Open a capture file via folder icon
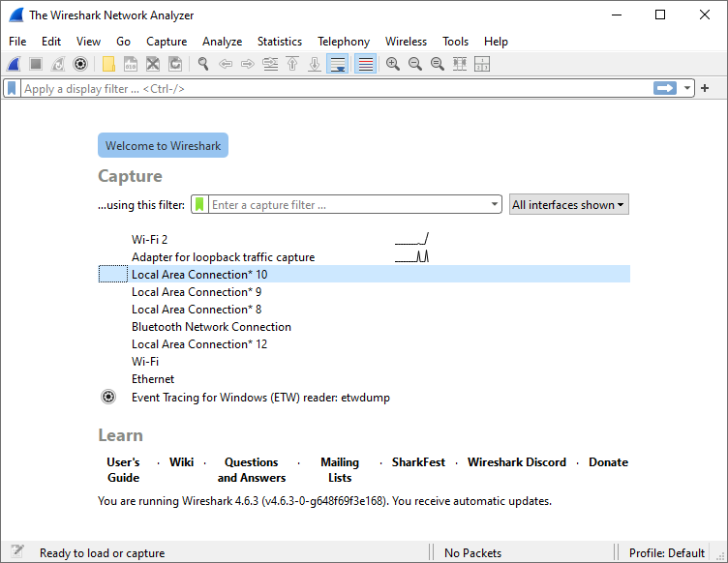 point(108,64)
